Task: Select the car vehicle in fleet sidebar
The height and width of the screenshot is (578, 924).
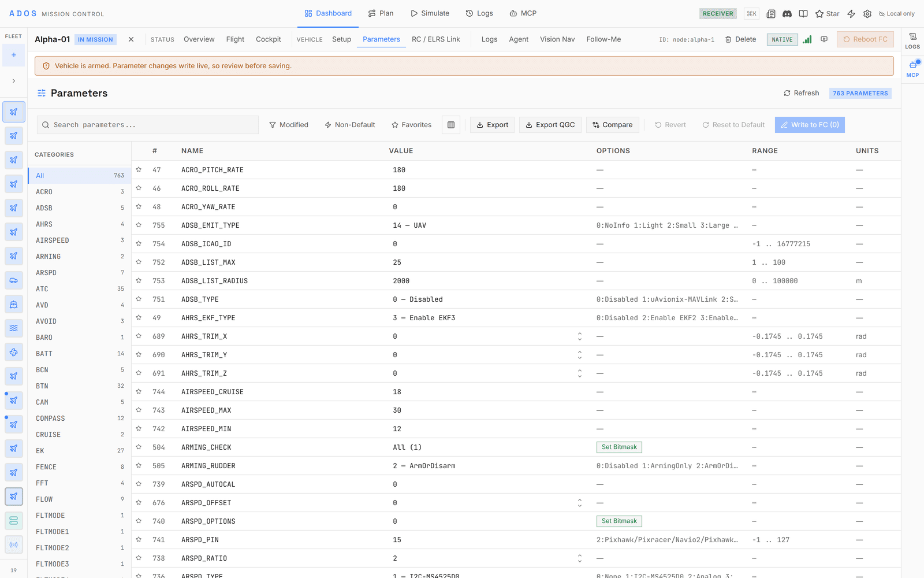Action: pos(14,280)
